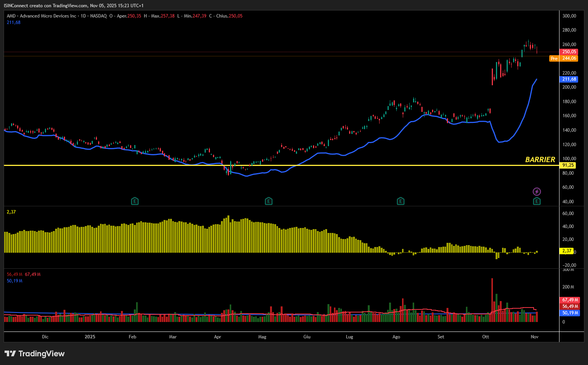Image resolution: width=588 pixels, height=365 pixels.
Task: Click the yellow BARRIER text label
Action: pyautogui.click(x=540, y=159)
